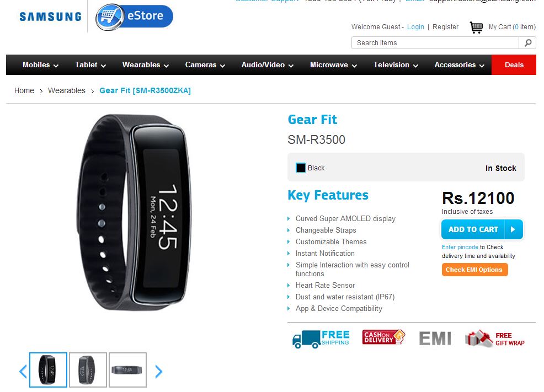Follow the Enter pincode link

pyautogui.click(x=460, y=247)
